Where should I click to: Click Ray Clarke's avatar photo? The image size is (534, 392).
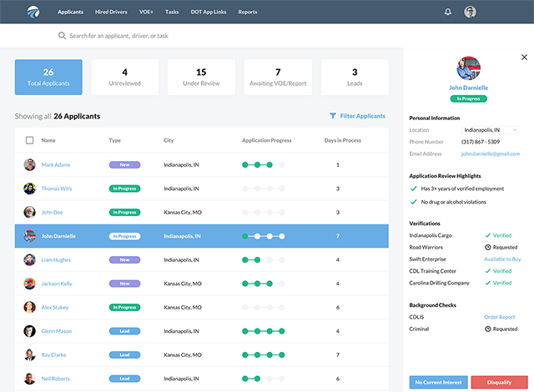[30, 355]
